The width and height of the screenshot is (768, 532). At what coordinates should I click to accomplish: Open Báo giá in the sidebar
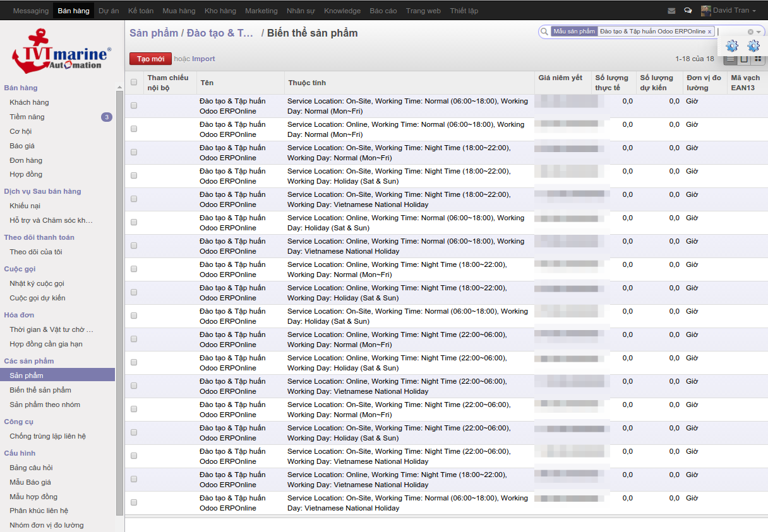(22, 146)
